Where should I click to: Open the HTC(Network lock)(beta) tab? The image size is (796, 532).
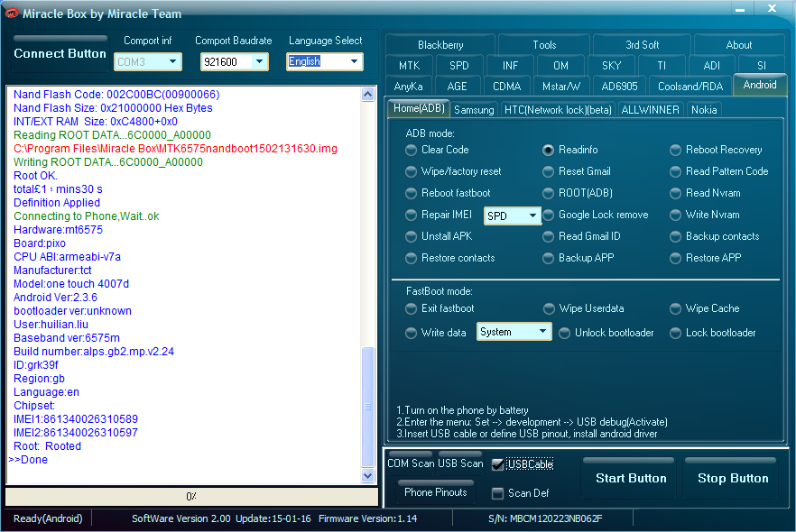tap(558, 110)
